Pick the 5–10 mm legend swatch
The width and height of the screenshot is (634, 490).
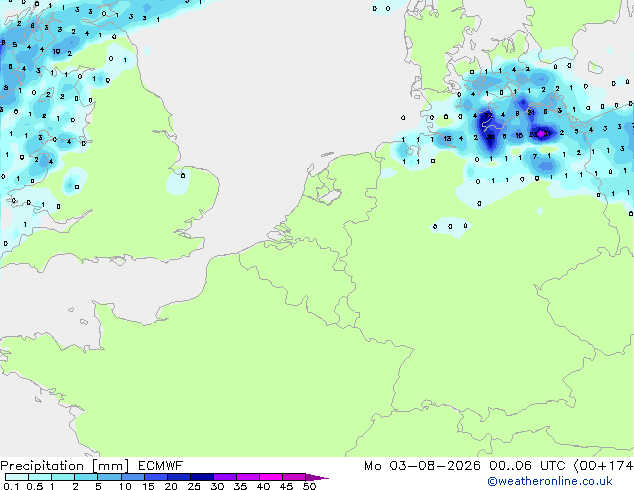click(x=109, y=477)
